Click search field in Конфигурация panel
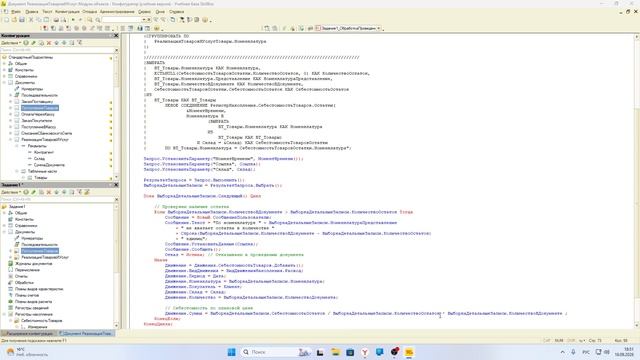This screenshot has width=640, height=360. pyautogui.click(x=57, y=50)
